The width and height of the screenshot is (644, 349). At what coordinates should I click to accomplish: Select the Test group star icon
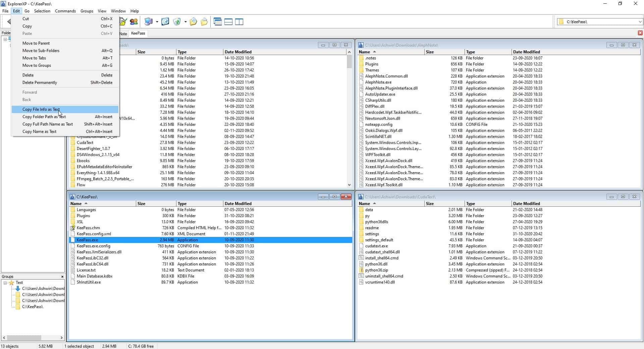click(x=11, y=283)
